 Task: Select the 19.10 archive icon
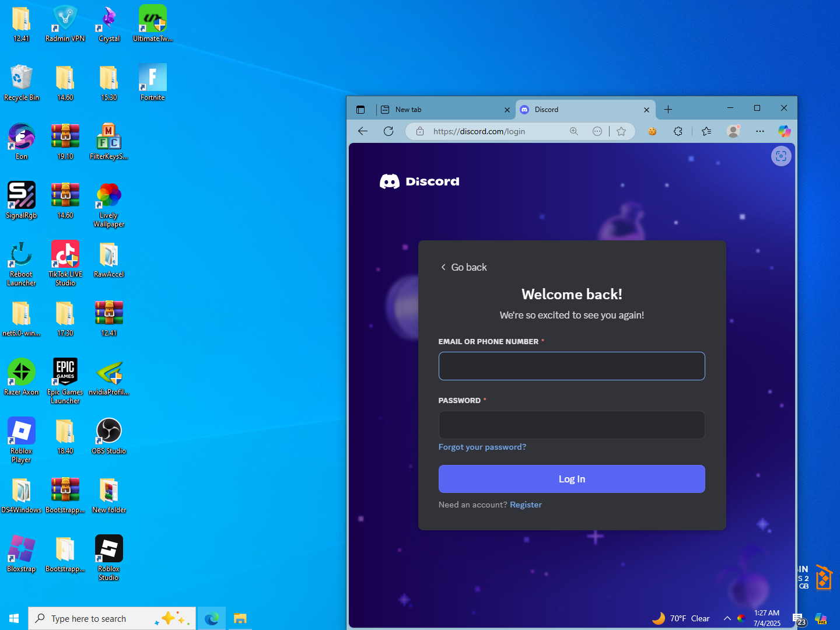(x=65, y=142)
